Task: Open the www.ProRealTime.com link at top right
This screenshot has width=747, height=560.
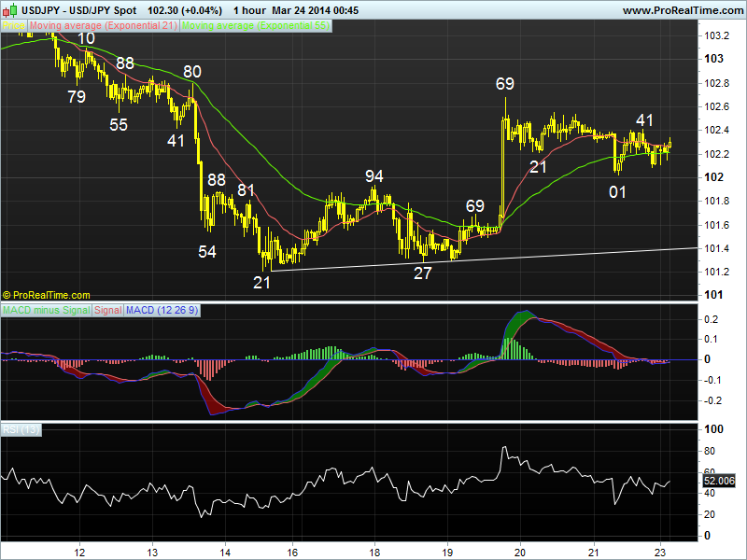Action: coord(684,10)
